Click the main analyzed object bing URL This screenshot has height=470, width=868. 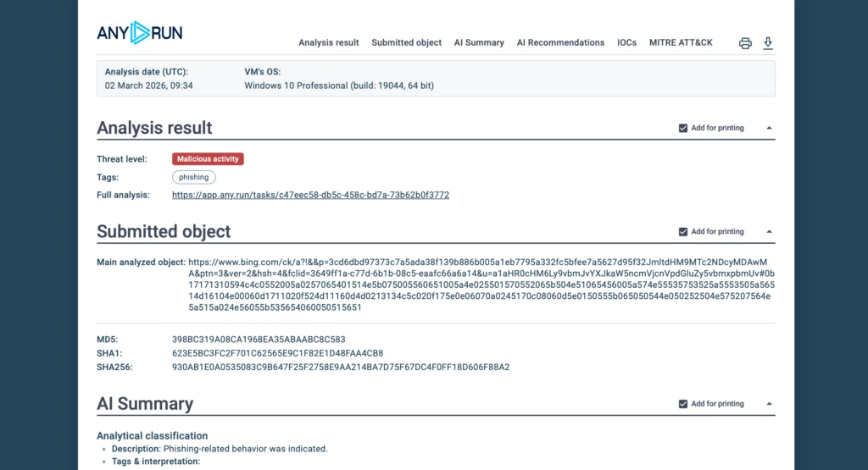click(481, 285)
